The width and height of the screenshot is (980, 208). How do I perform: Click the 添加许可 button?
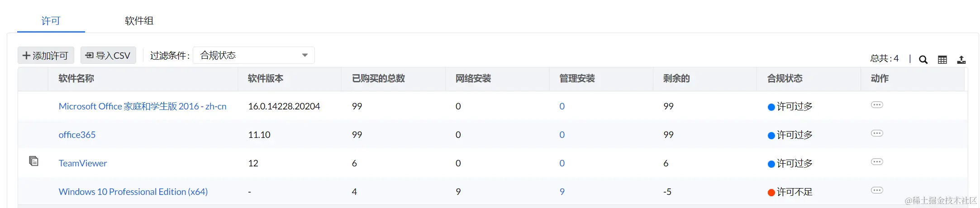pos(46,55)
